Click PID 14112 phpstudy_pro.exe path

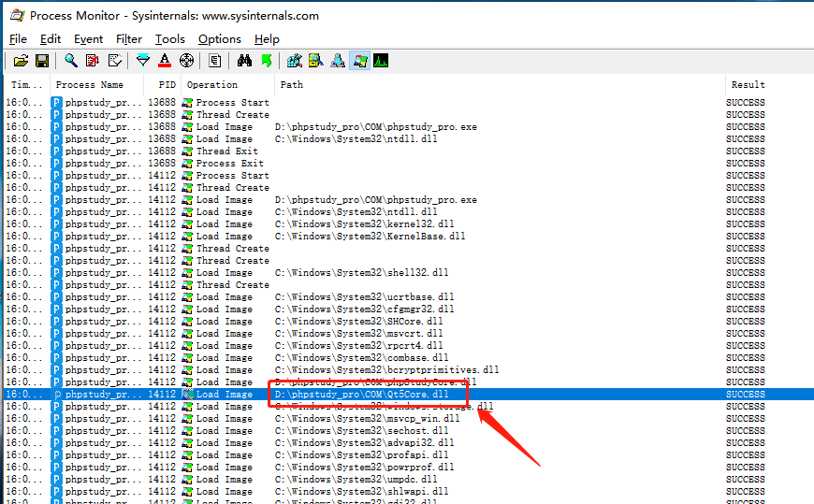pyautogui.click(x=376, y=200)
